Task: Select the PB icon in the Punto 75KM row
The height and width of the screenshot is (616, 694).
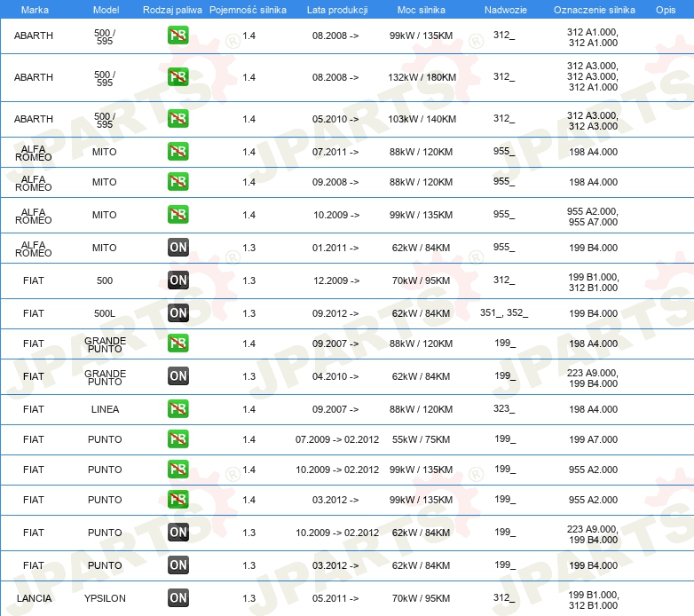Action: click(177, 439)
